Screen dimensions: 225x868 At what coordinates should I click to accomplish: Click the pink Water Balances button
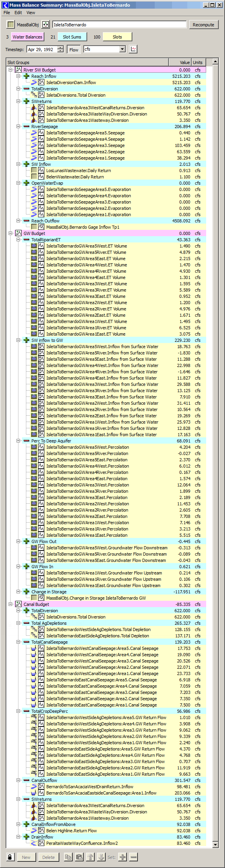point(27,37)
